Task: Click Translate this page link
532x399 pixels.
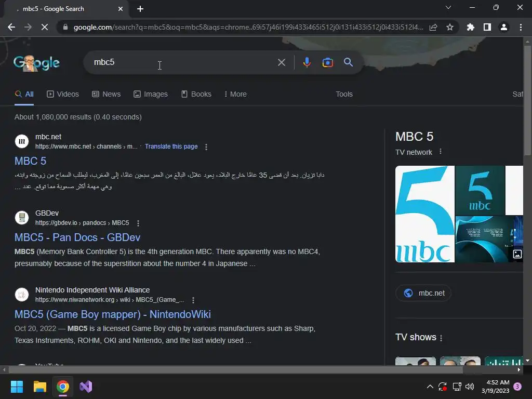Action: coord(171,147)
